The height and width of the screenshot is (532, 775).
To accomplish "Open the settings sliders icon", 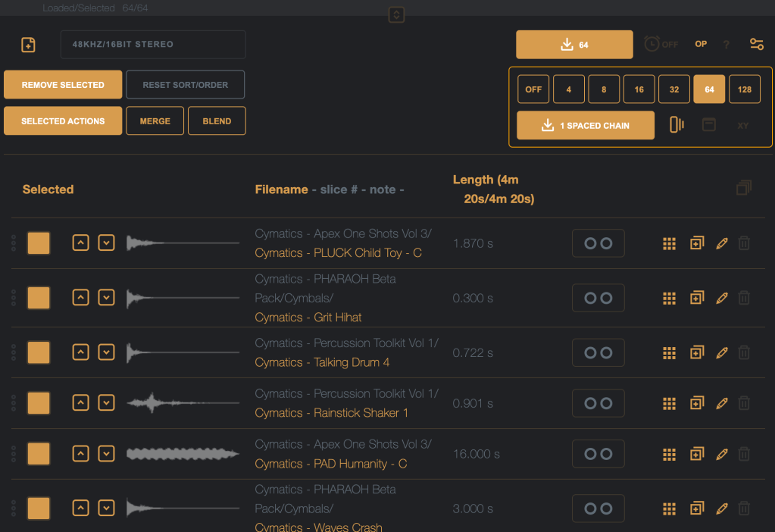I will (756, 44).
